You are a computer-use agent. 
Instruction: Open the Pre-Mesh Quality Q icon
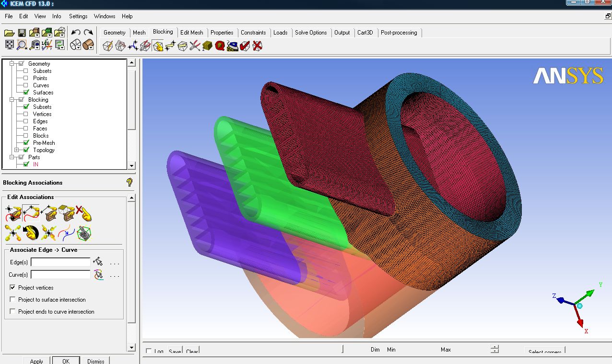(220, 46)
